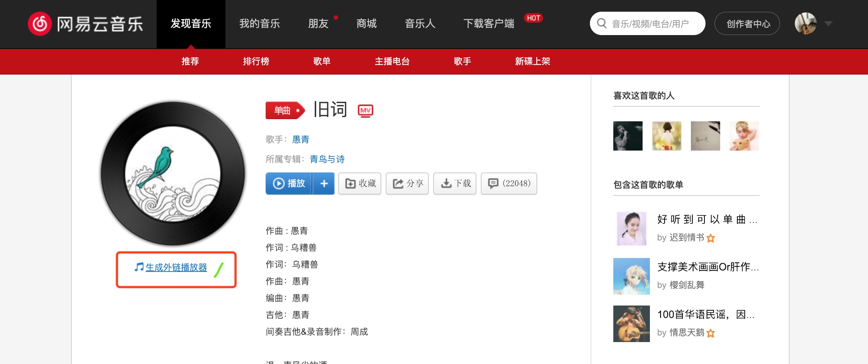Viewport: 868px width, 364px height.
Task: Go to 我的音乐 tab
Action: [260, 24]
